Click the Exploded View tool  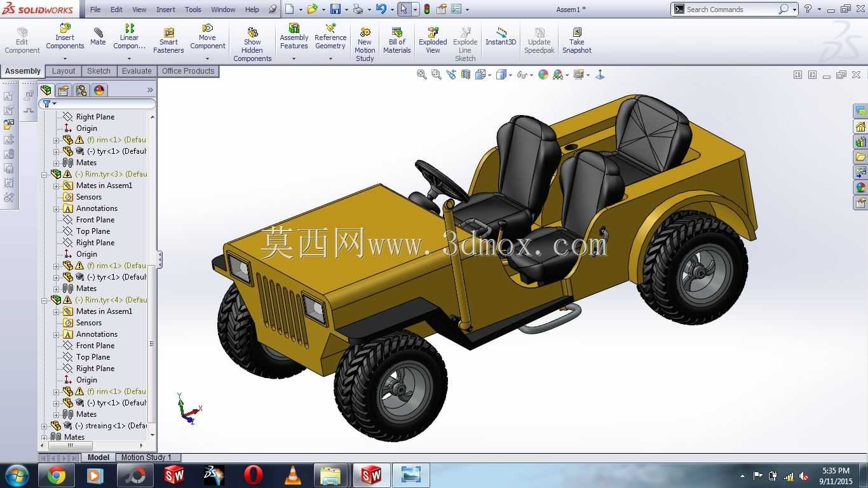pyautogui.click(x=433, y=39)
